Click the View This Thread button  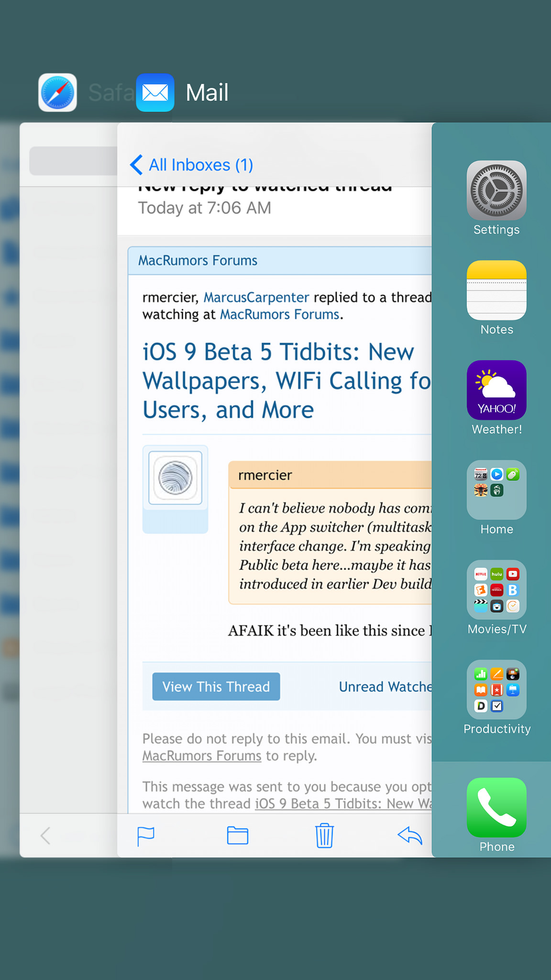(x=216, y=687)
